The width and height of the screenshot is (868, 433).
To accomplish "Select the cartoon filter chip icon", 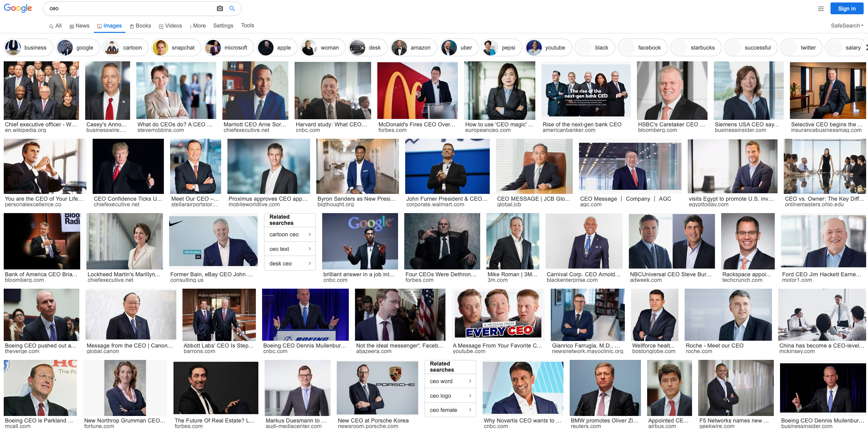I will click(x=112, y=47).
